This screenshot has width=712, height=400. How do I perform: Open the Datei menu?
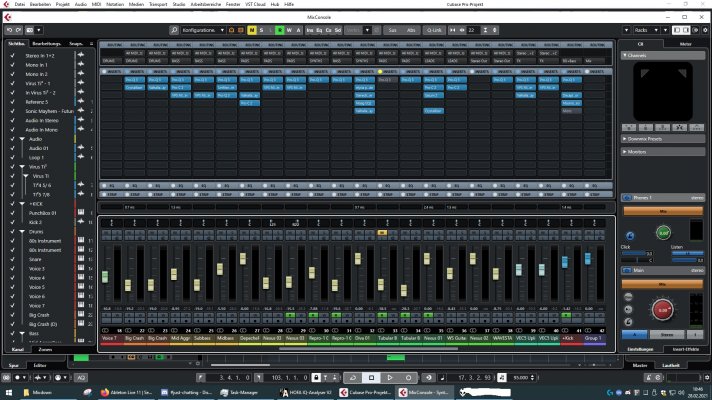pyautogui.click(x=20, y=4)
